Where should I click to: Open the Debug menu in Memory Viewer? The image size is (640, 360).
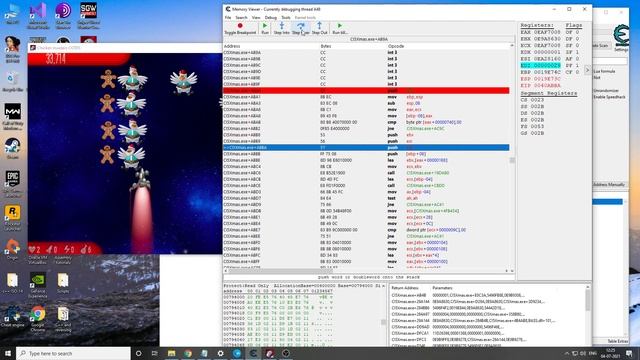(x=271, y=18)
